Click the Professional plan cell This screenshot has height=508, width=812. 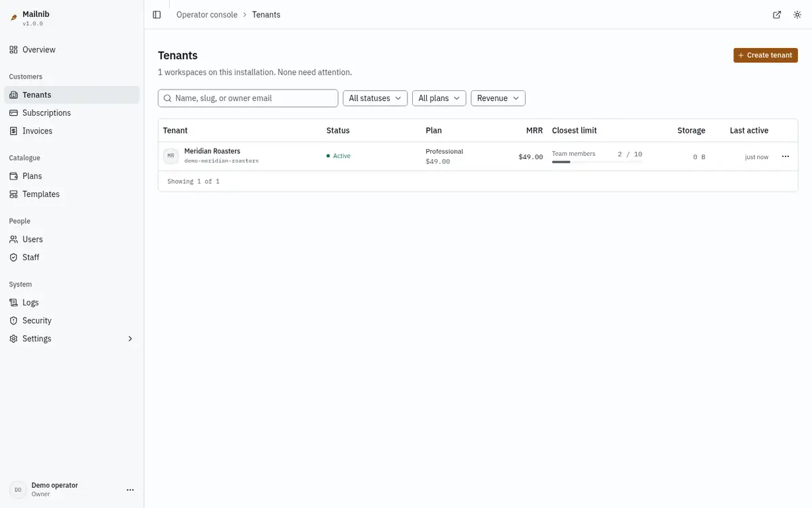[x=445, y=152]
